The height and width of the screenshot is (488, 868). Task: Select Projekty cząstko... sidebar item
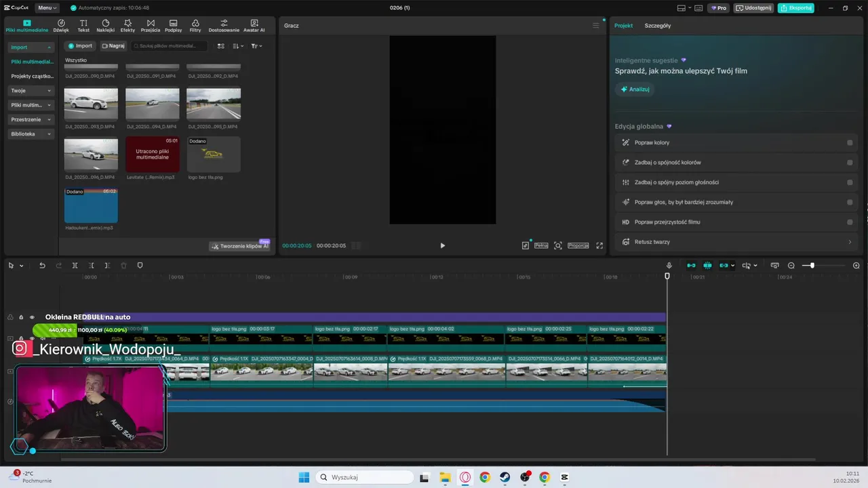coord(31,76)
